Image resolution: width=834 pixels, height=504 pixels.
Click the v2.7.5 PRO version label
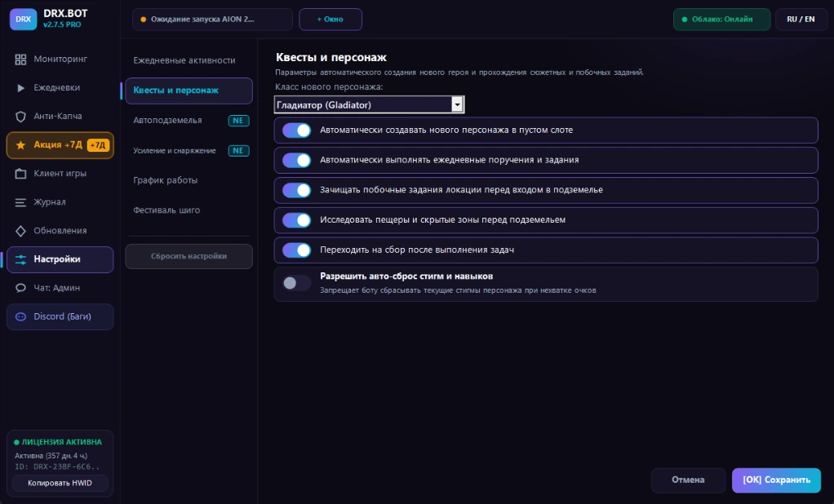62,25
